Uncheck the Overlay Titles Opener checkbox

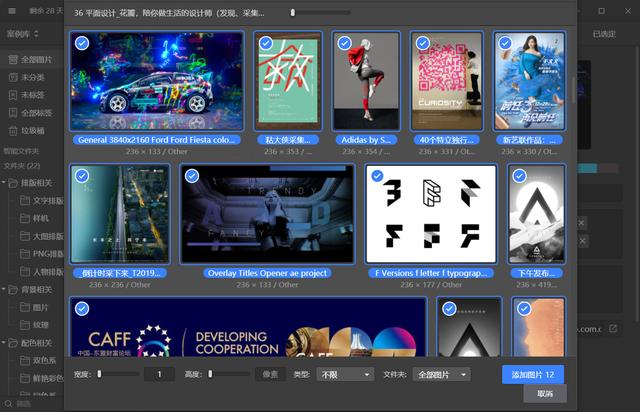[x=192, y=176]
